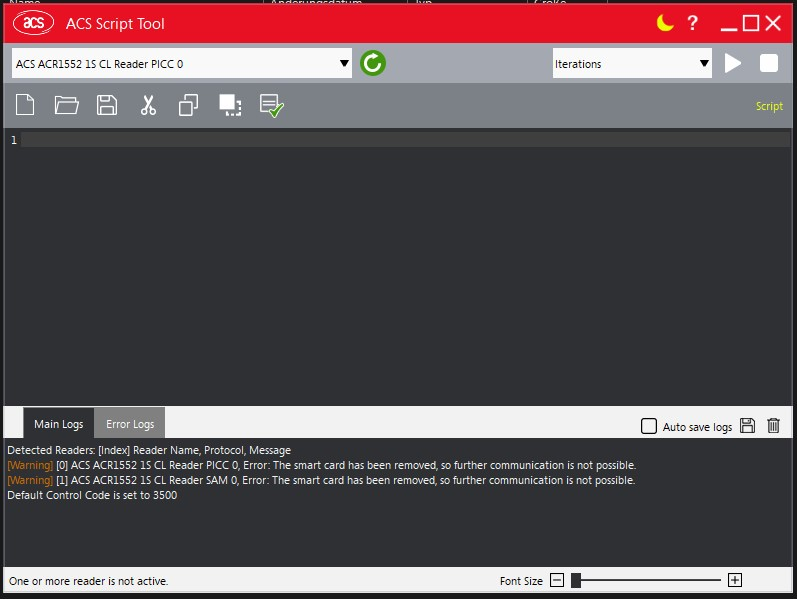Click the SAM 0 warning log line
Viewport: 797px width, 599px height.
(x=321, y=480)
